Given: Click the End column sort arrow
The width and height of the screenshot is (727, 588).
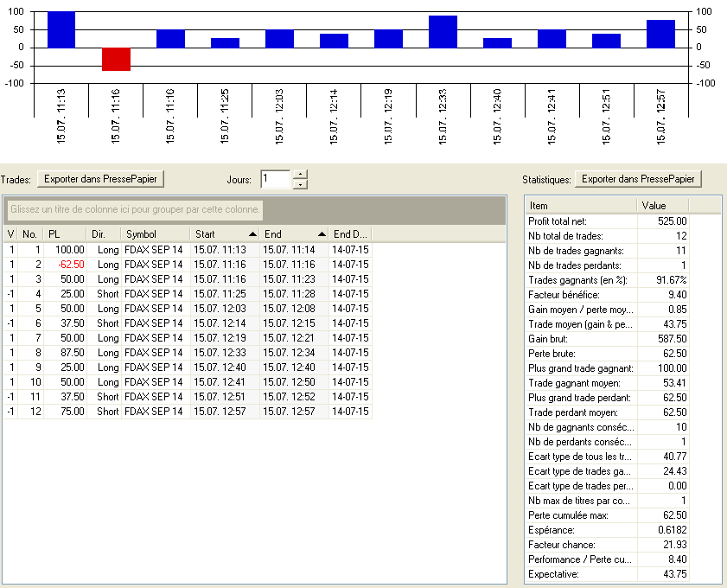Looking at the screenshot, I should tap(322, 234).
